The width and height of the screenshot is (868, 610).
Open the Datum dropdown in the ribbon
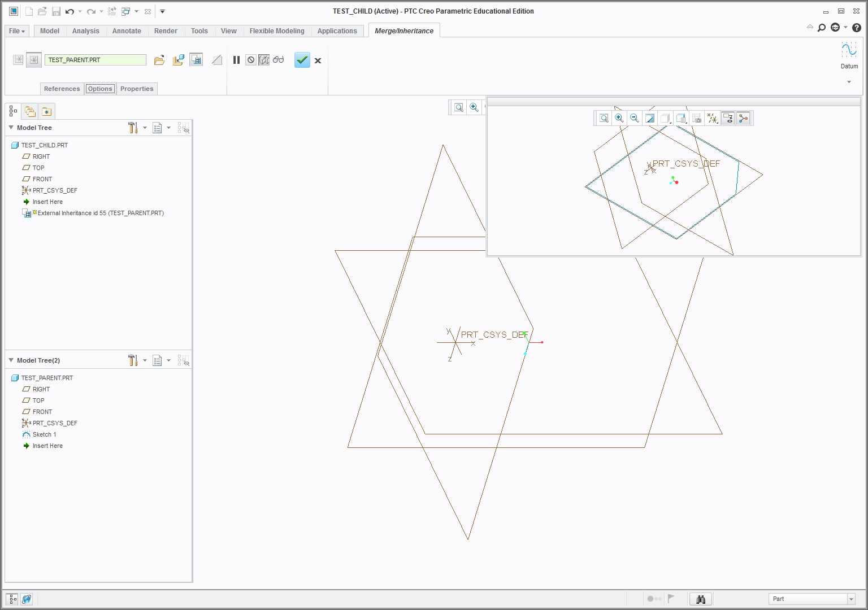pos(849,82)
